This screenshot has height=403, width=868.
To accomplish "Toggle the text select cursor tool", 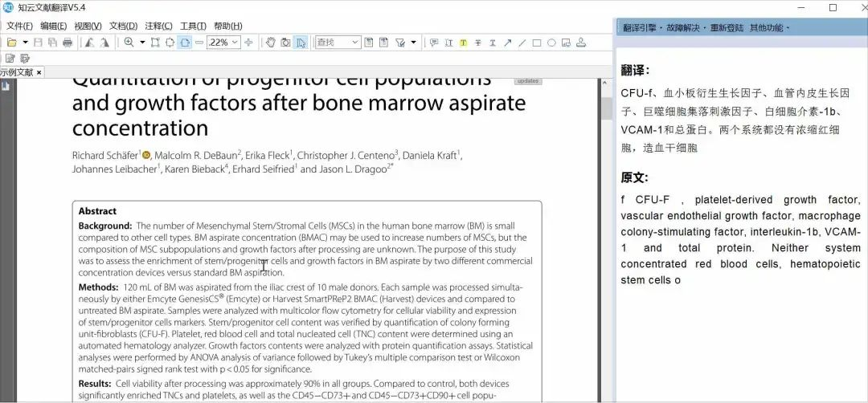I will pos(301,43).
